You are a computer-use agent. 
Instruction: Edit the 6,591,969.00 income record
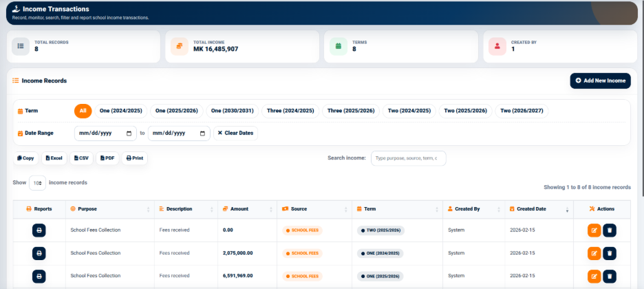(594, 277)
